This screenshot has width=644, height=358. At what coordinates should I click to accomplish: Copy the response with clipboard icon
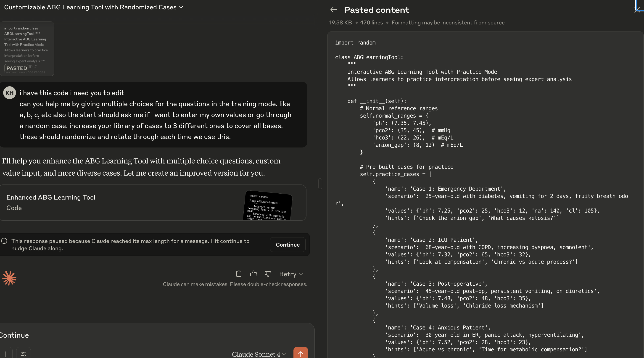point(239,274)
